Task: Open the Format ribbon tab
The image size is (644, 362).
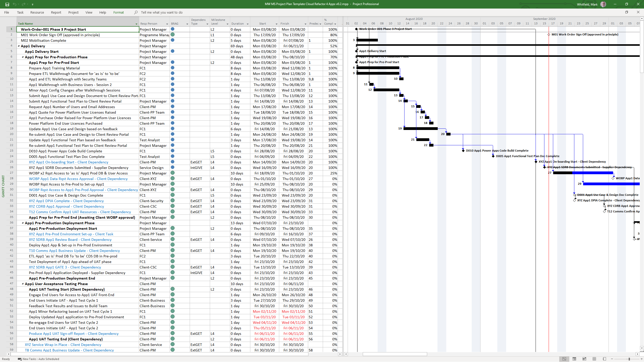Action: 118,12
